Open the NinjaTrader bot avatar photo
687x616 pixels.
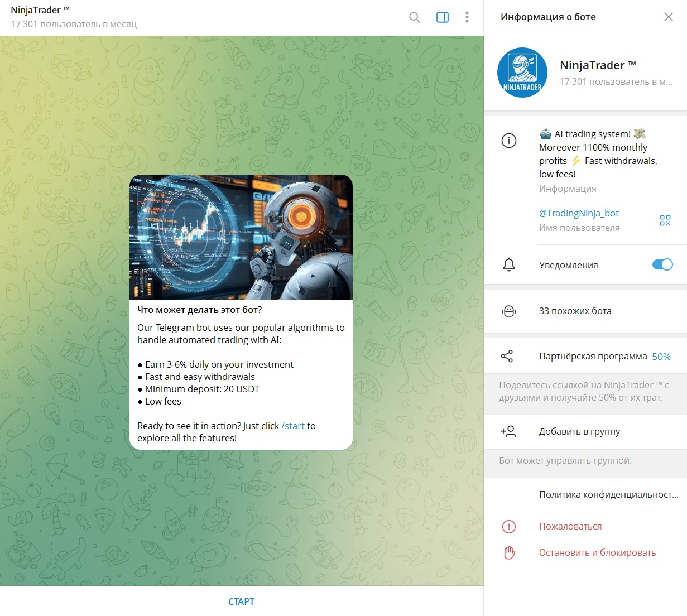pyautogui.click(x=522, y=73)
